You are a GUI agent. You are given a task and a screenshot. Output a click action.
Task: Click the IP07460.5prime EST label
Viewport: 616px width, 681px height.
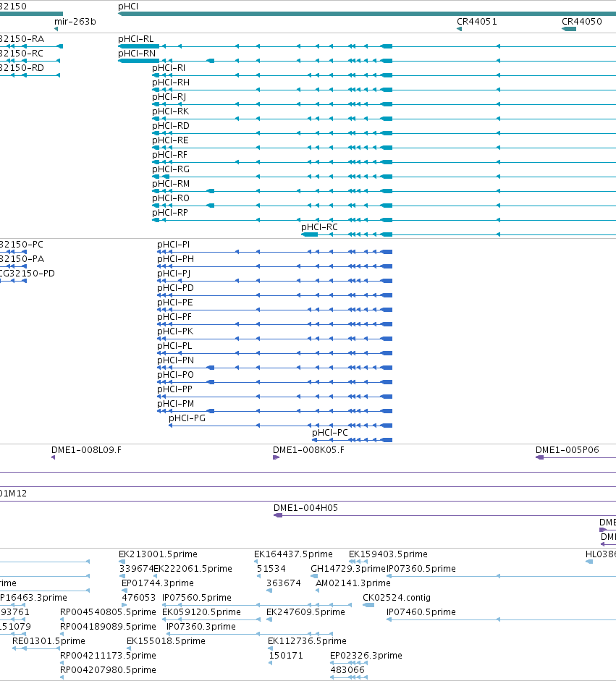[x=421, y=612]
